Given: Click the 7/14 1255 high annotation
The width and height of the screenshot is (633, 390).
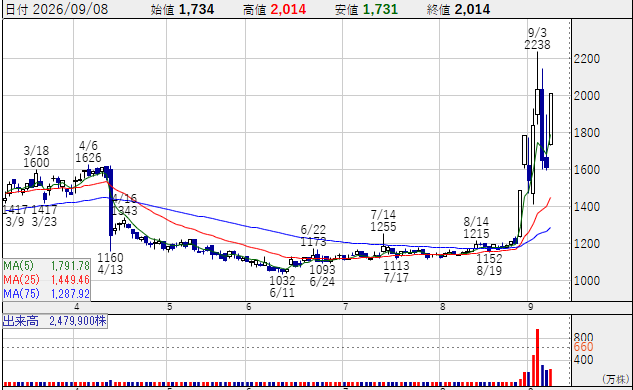Looking at the screenshot, I should pos(384,220).
